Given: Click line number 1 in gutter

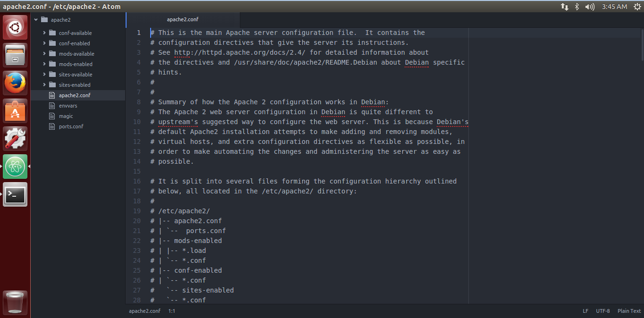Looking at the screenshot, I should tap(139, 33).
